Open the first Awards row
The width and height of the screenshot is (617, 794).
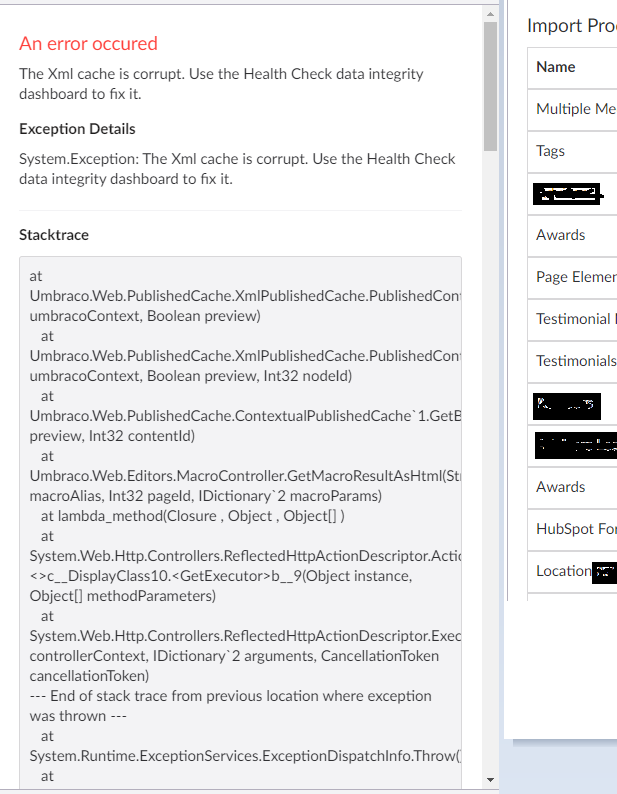pyautogui.click(x=572, y=235)
